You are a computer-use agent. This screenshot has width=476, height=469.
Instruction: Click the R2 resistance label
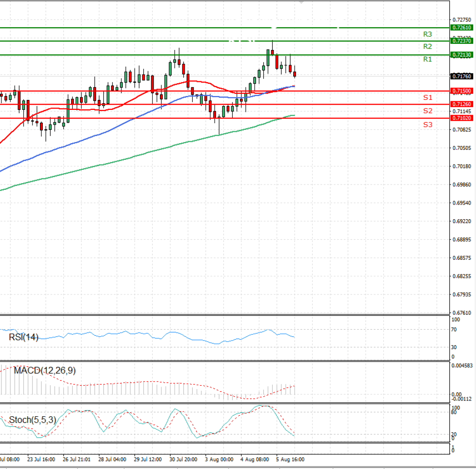427,47
